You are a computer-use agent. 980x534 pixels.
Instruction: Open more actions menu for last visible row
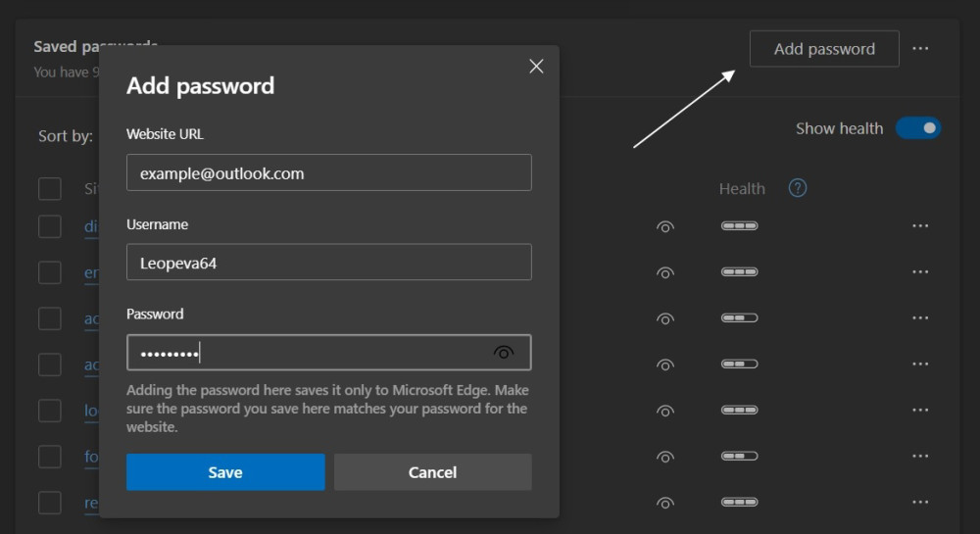coord(920,502)
